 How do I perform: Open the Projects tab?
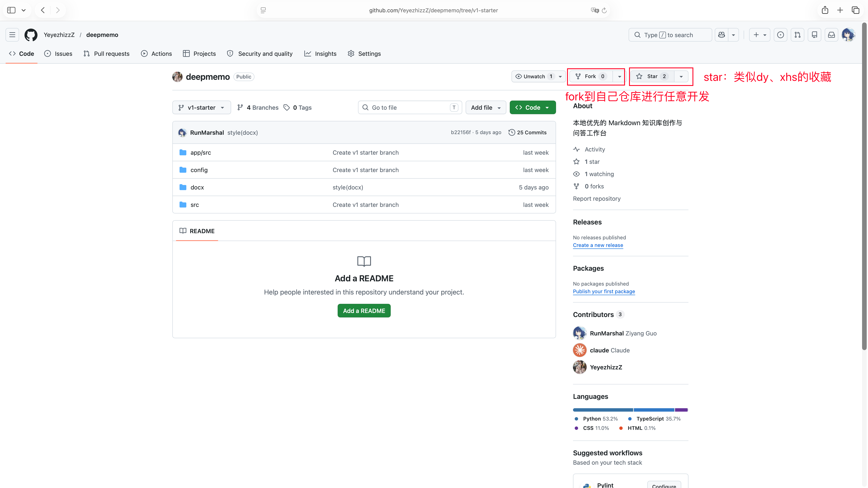point(199,53)
